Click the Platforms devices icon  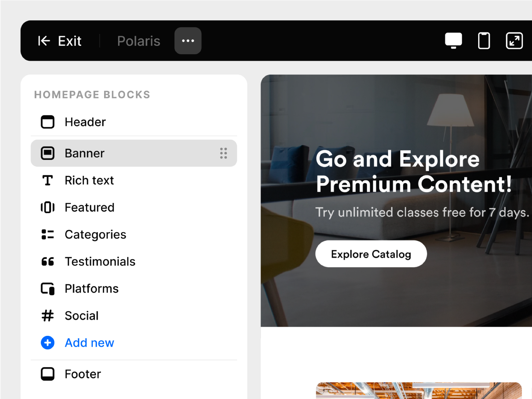point(48,289)
